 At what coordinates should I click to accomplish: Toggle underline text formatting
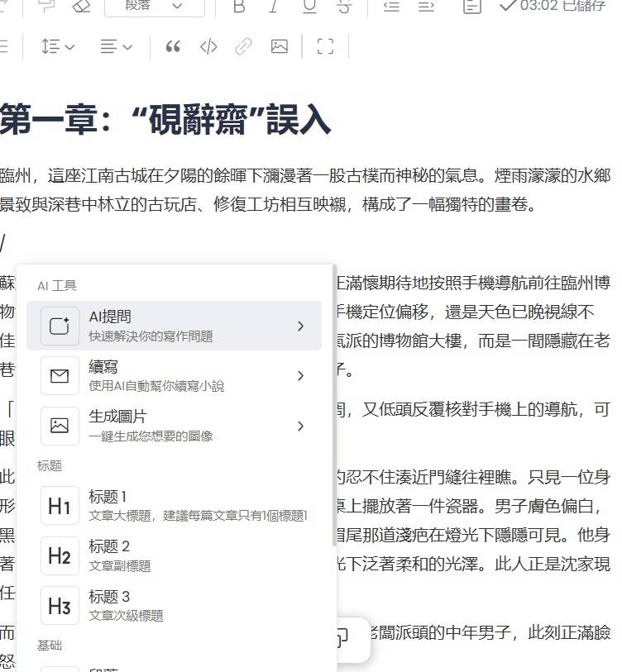pyautogui.click(x=309, y=6)
